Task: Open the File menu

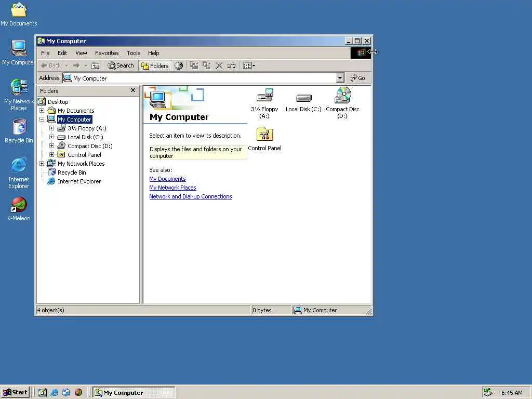Action: pos(45,53)
